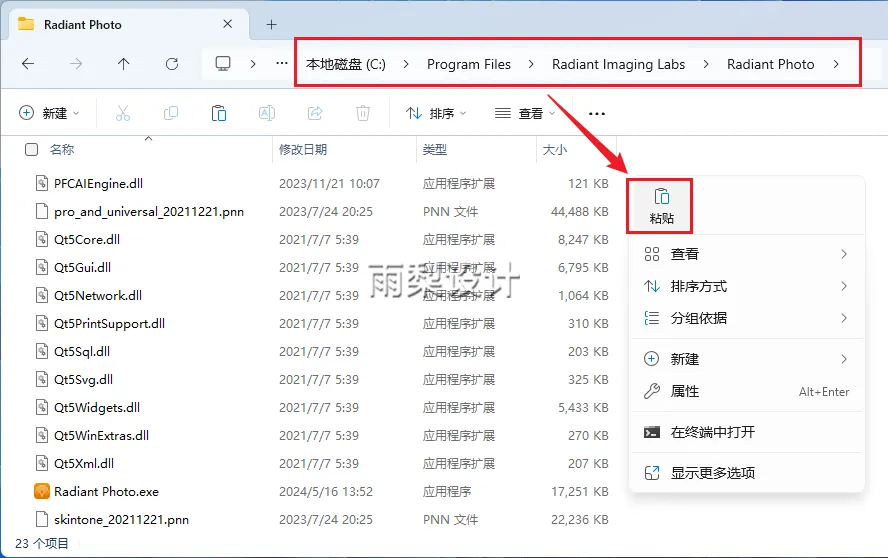Sort by the 修改日期 column header
888x558 pixels.
point(303,150)
